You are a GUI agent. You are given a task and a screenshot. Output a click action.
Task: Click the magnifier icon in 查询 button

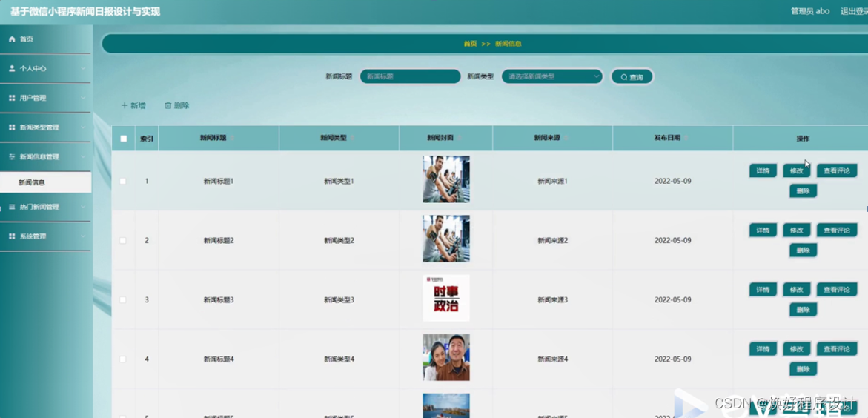(624, 77)
